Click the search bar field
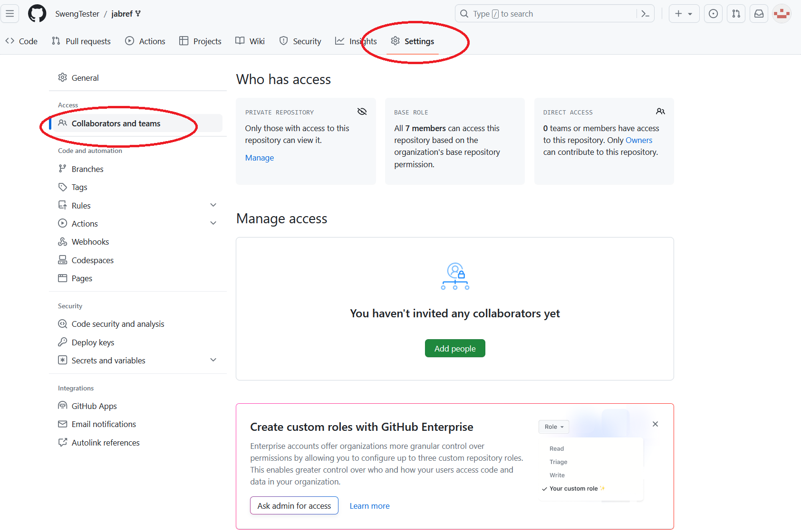This screenshot has width=801, height=532. click(x=554, y=14)
